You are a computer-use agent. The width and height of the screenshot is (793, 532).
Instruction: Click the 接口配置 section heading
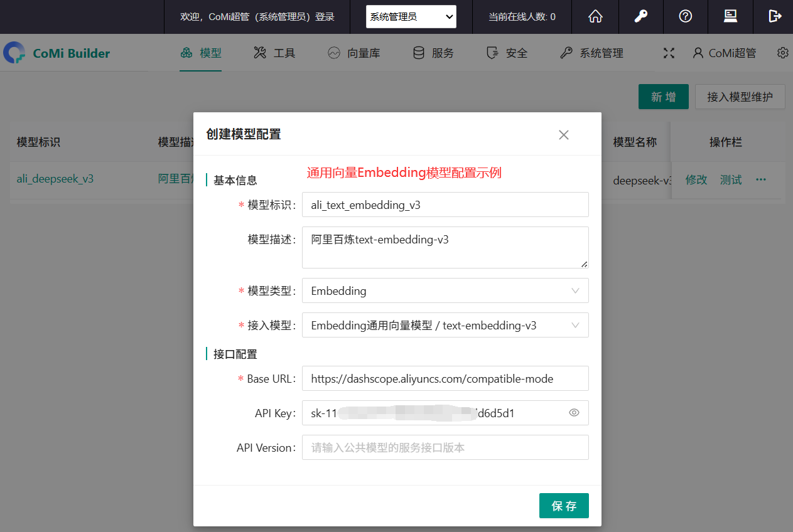click(x=235, y=354)
